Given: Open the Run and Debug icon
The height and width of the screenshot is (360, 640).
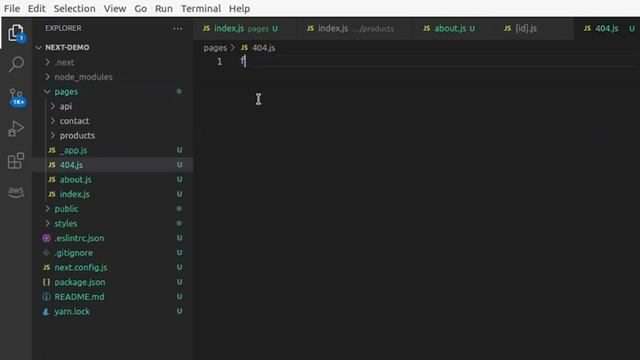Looking at the screenshot, I should coord(16,129).
